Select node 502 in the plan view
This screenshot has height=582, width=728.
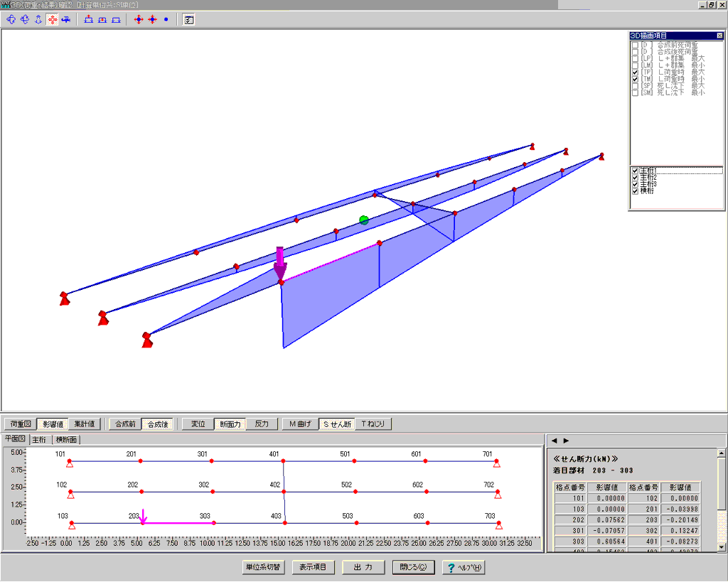coord(355,492)
